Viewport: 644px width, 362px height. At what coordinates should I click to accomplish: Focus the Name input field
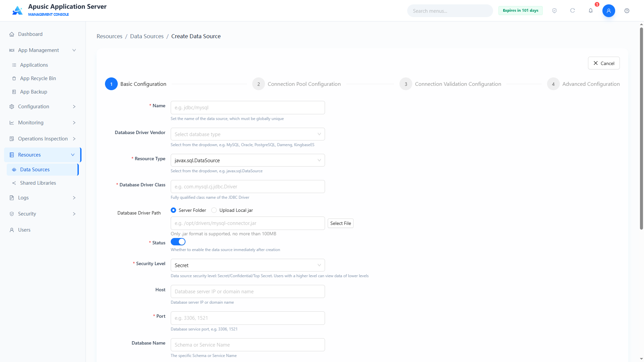tap(248, 108)
